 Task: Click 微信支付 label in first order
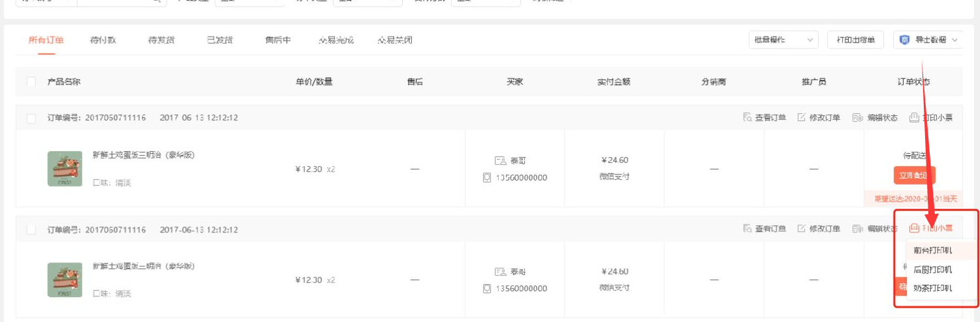tap(615, 177)
